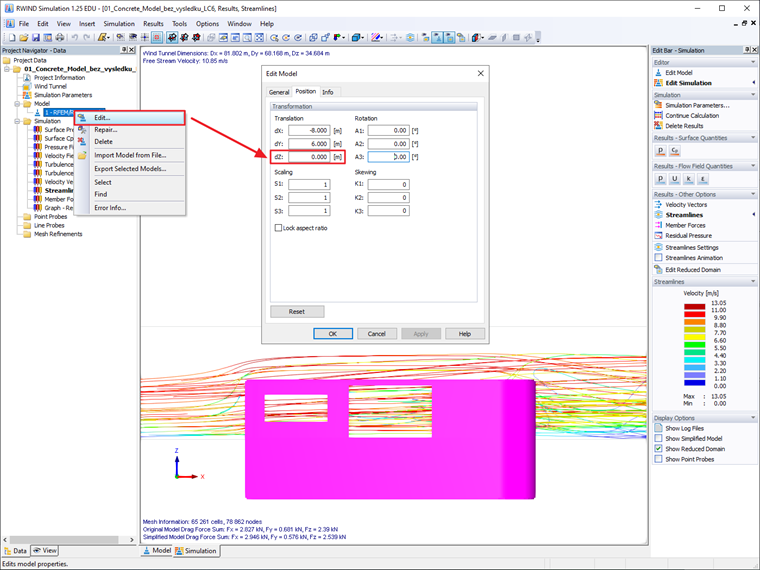
Task: Collapse the Simulation section in Edit Bar
Action: click(x=753, y=95)
